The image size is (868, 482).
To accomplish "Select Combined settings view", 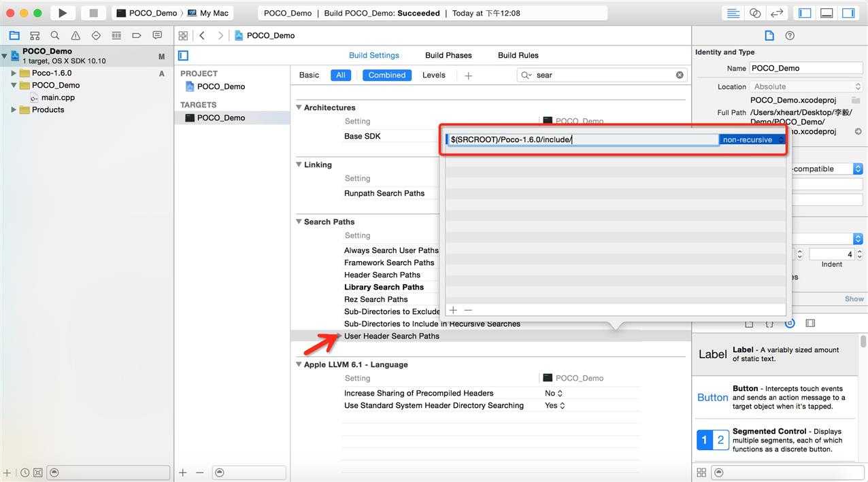I will point(387,75).
